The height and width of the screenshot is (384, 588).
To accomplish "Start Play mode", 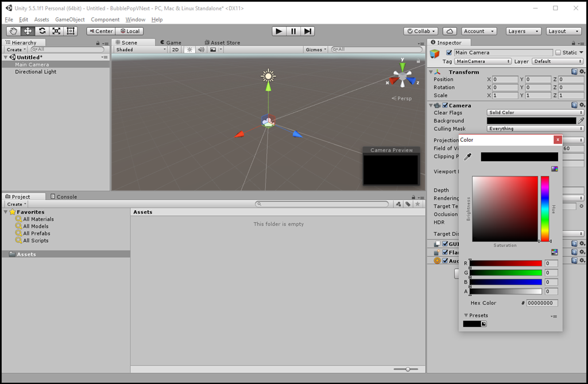I will point(279,31).
